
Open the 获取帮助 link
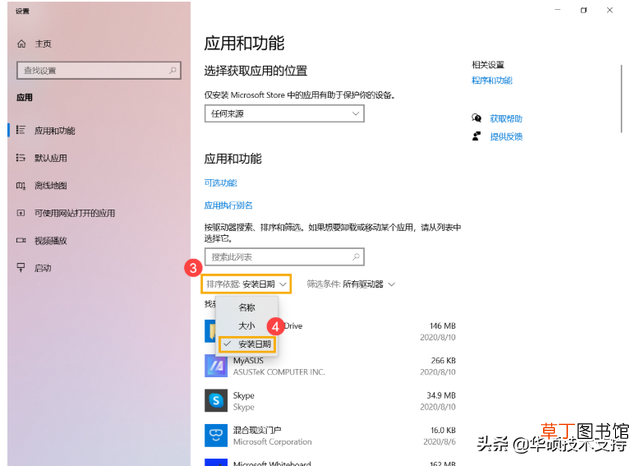tap(506, 119)
